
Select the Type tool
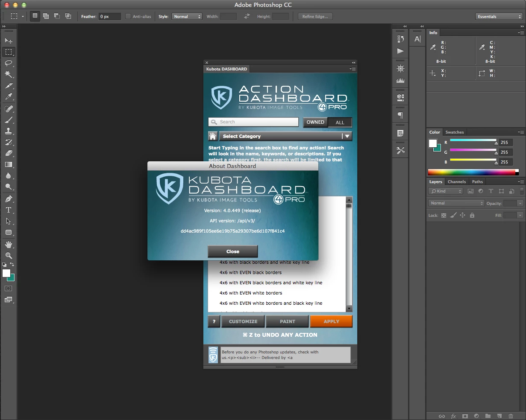[9, 210]
